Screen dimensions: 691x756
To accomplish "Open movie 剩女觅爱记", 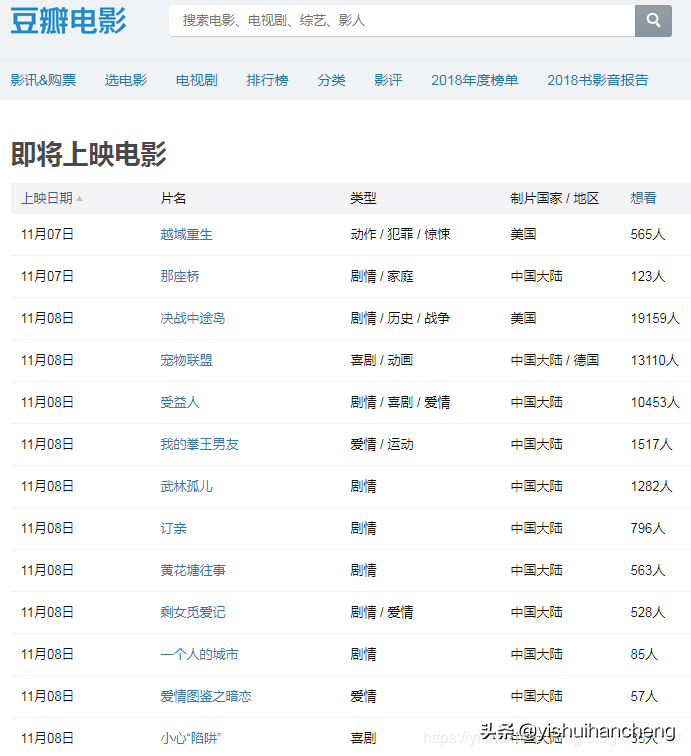I will pos(193,612).
